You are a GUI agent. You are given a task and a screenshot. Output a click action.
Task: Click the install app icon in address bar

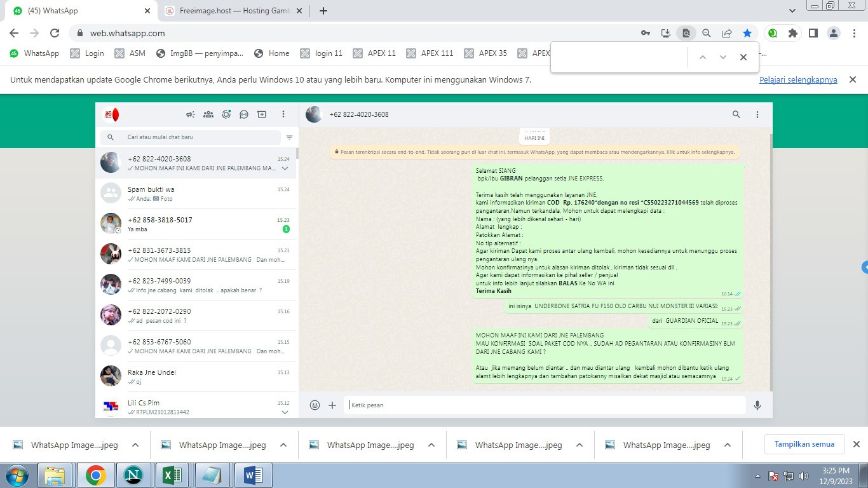tap(666, 33)
